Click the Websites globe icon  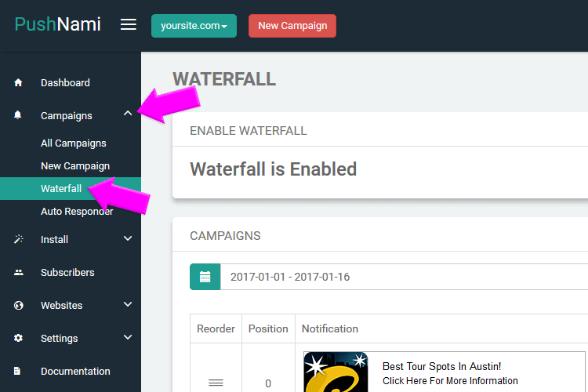pyautogui.click(x=19, y=306)
